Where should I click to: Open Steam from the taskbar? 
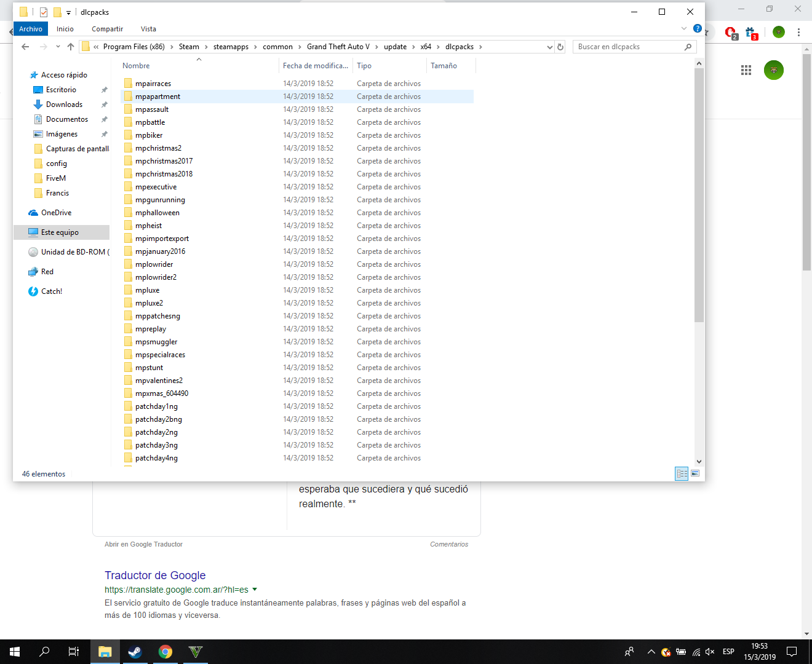point(135,652)
